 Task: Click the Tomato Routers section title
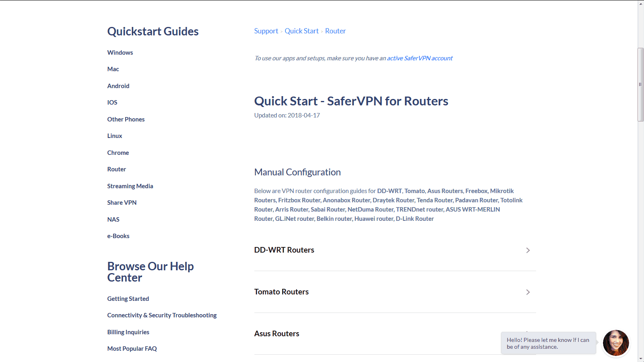[x=281, y=292]
